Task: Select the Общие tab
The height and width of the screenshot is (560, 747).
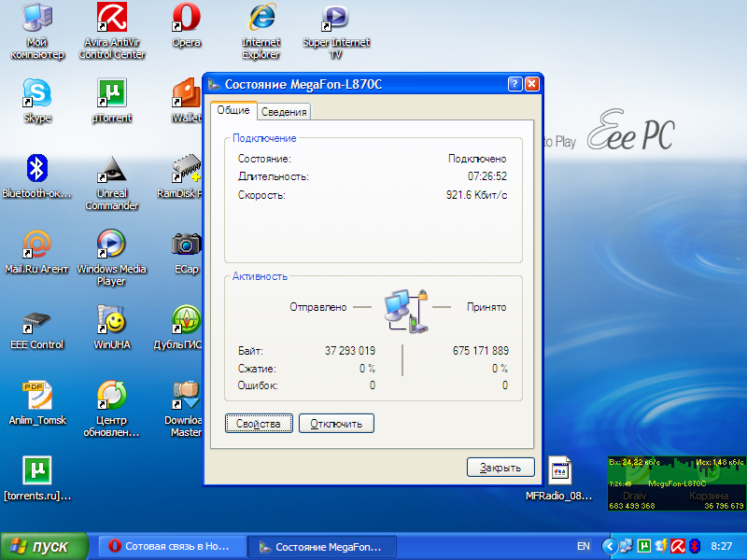Action: [233, 110]
